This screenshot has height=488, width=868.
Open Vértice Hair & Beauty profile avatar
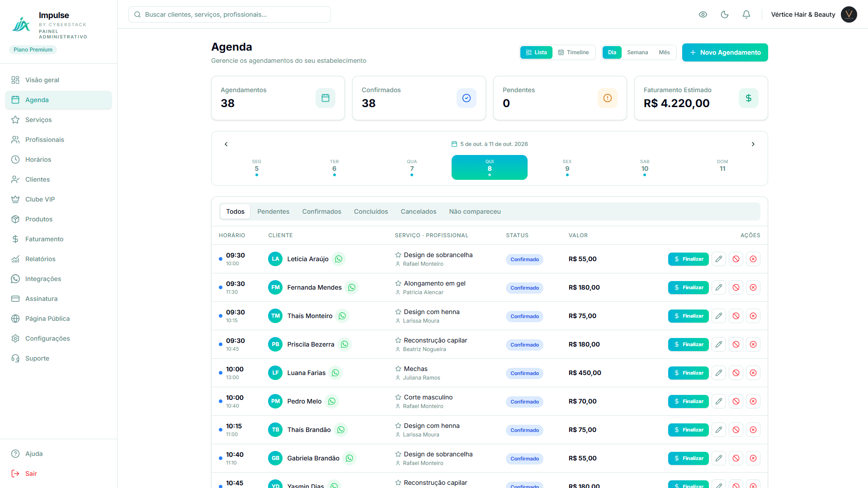point(849,14)
